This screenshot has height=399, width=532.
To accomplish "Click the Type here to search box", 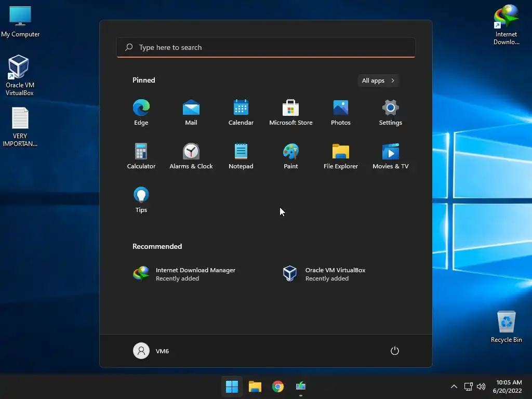I will (x=266, y=47).
